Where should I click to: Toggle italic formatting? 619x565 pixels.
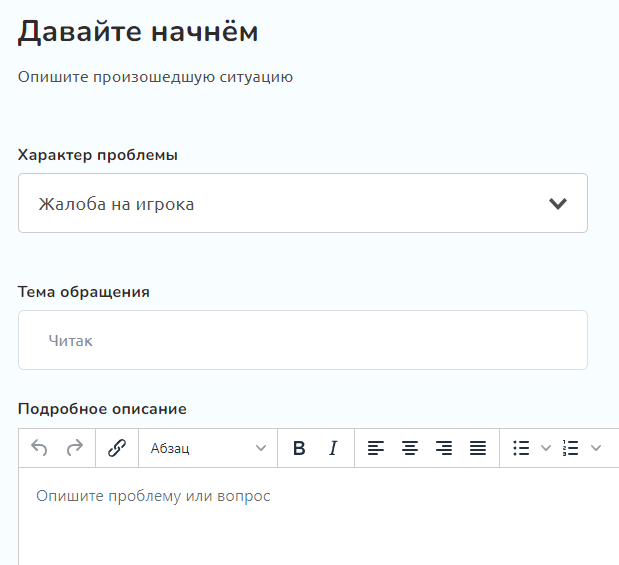click(333, 448)
